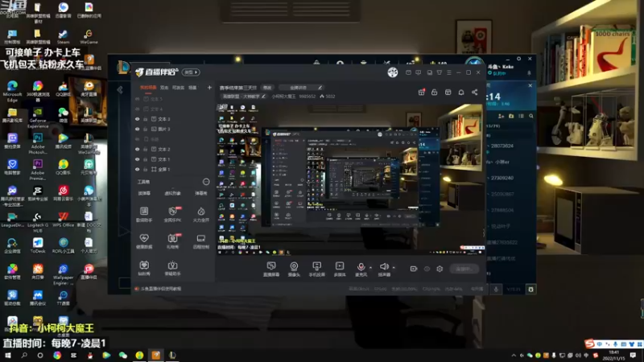
Task: Open WPS Office desktop shortcut
Action: (x=64, y=219)
